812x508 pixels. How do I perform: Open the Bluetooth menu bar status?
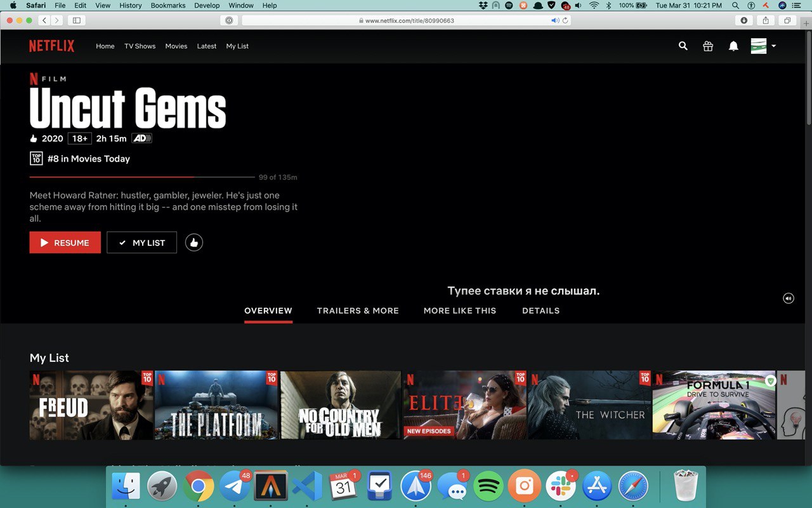click(x=608, y=5)
